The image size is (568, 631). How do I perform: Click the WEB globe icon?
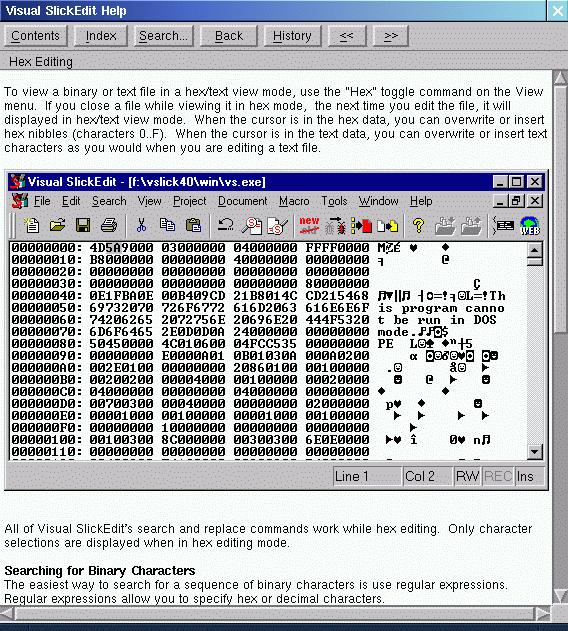pos(529,225)
